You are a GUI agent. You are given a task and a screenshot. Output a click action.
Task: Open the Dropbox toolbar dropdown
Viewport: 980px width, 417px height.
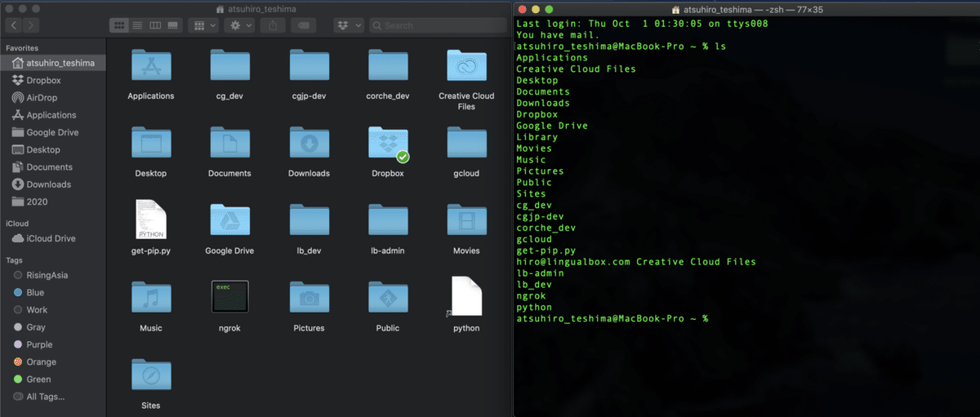(x=348, y=26)
